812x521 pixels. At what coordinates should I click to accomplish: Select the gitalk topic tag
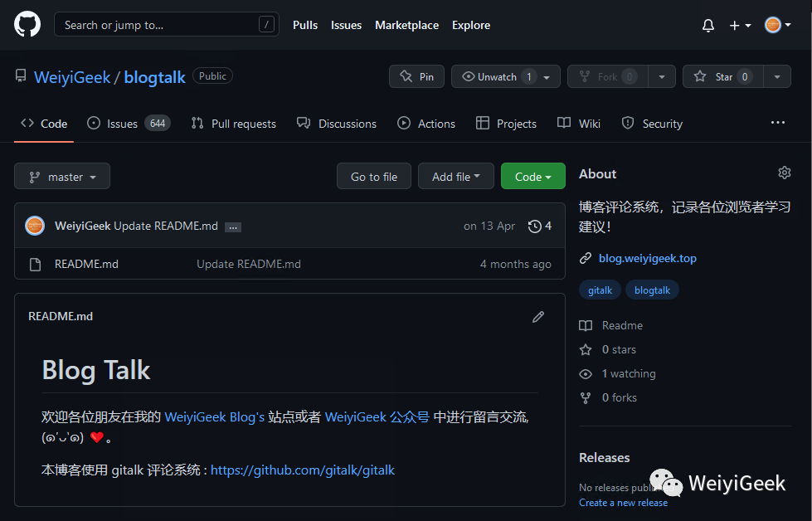tap(600, 290)
